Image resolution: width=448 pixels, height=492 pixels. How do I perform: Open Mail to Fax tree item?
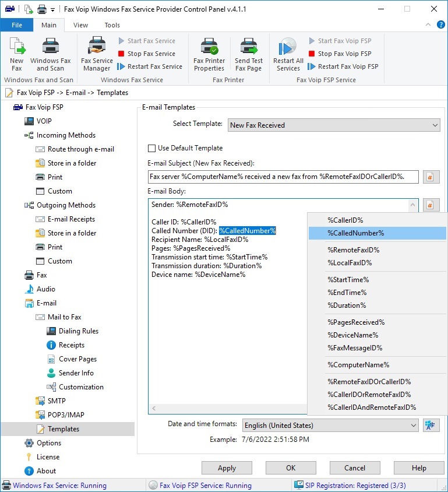point(58,317)
